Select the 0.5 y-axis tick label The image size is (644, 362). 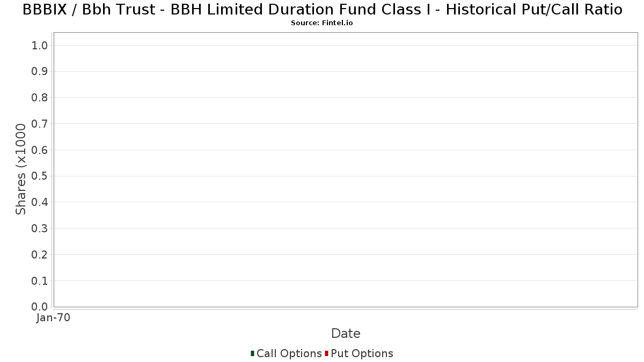tap(40, 176)
